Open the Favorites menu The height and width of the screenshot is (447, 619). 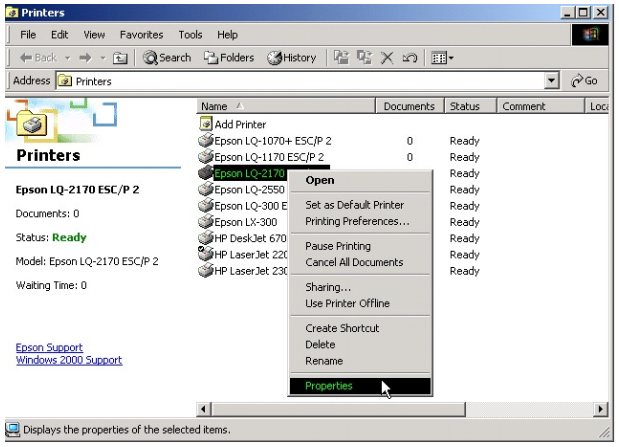[140, 34]
